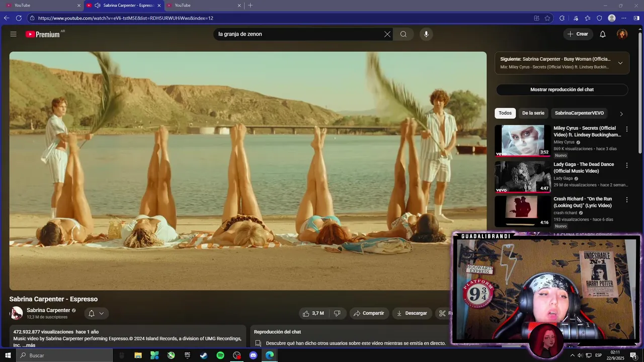Switch to the first YouTube tab
The height and width of the screenshot is (362, 644).
click(42, 6)
